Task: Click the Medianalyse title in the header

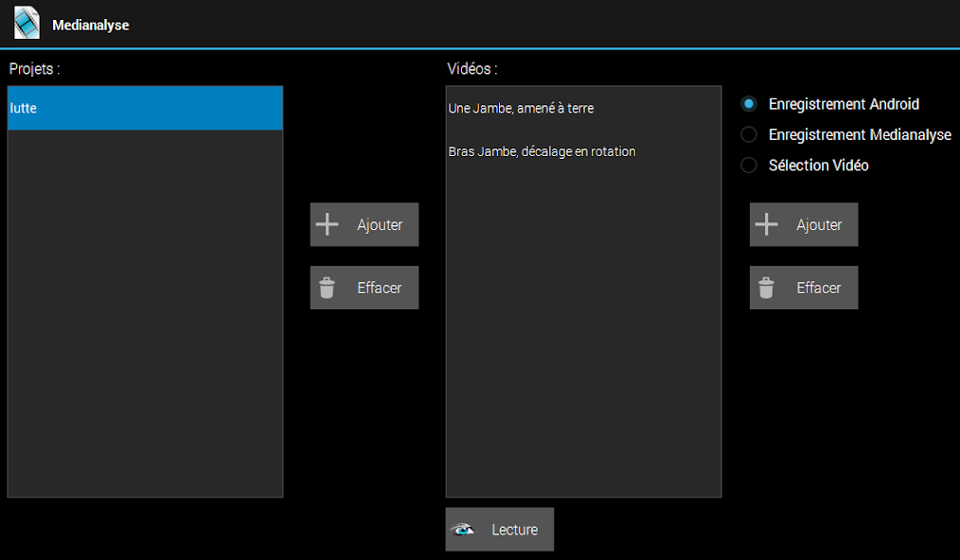Action: [91, 26]
